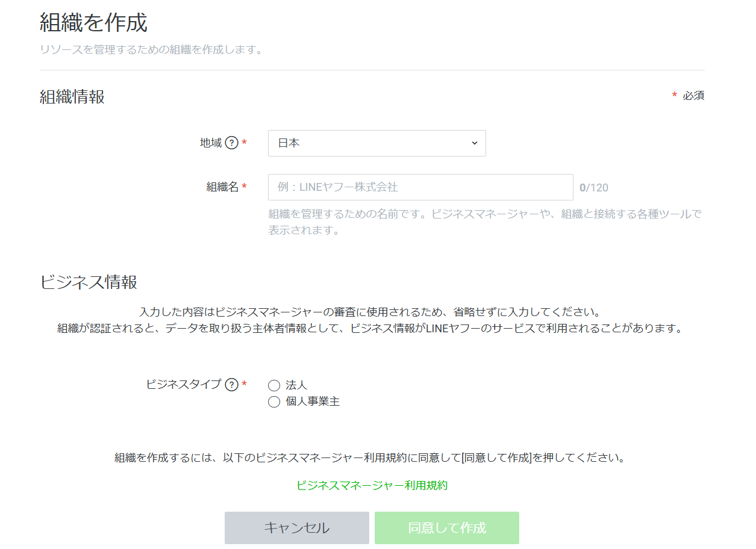Click the chevron arrow in region dropdown
The image size is (756, 549).
tap(474, 143)
